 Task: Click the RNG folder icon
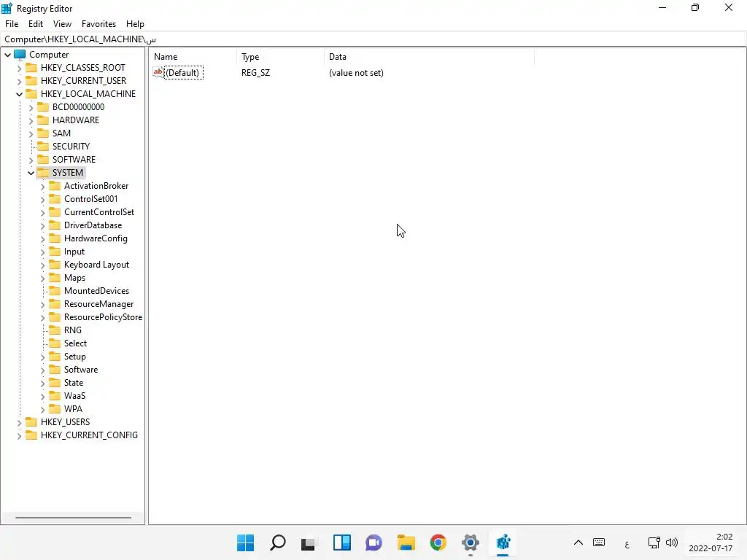tap(55, 330)
